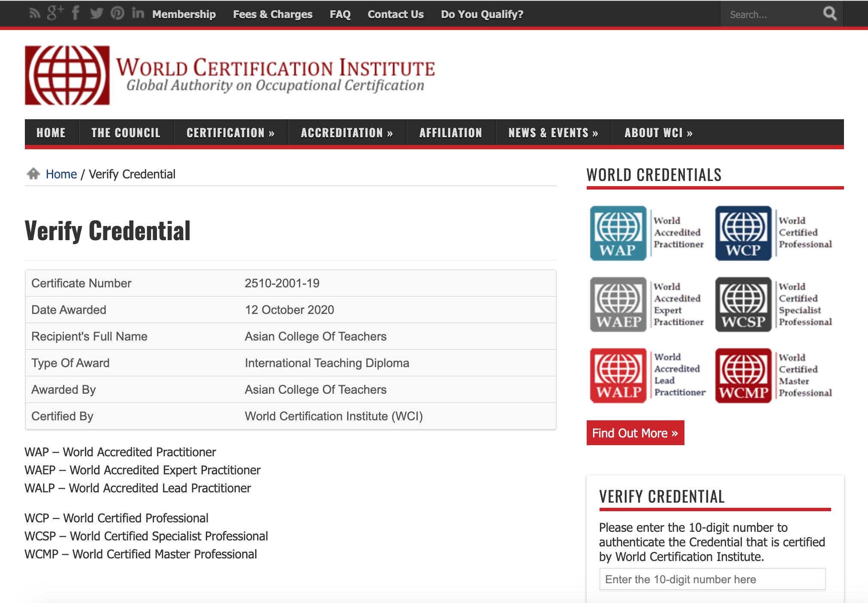Open the Google Plus social icon
Viewport: 868px width, 603px height.
tap(55, 13)
